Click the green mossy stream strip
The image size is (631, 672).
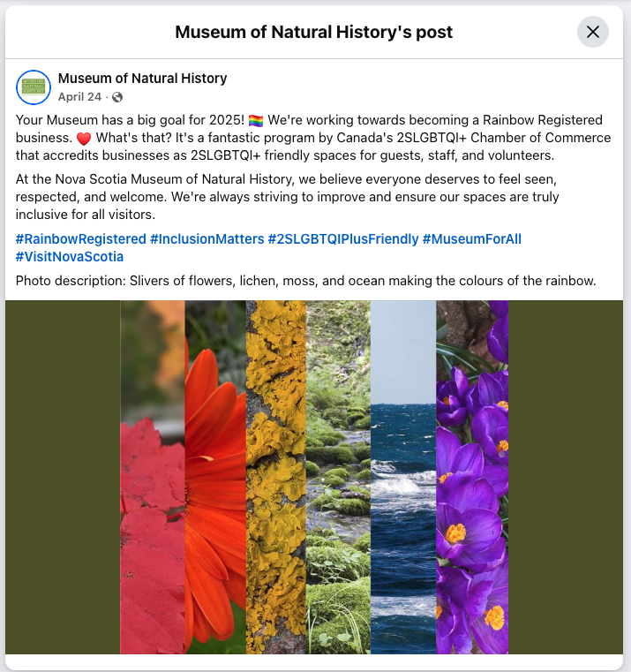point(338,477)
